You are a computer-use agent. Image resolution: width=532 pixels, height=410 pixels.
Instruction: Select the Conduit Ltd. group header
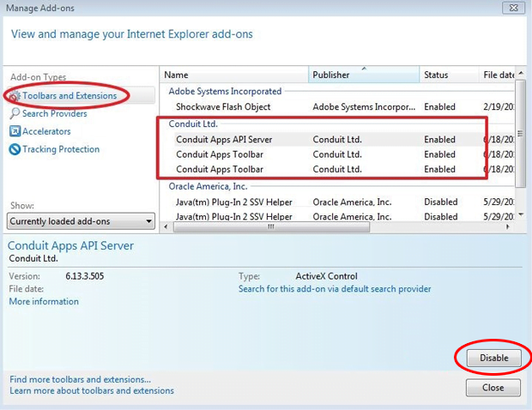[193, 124]
